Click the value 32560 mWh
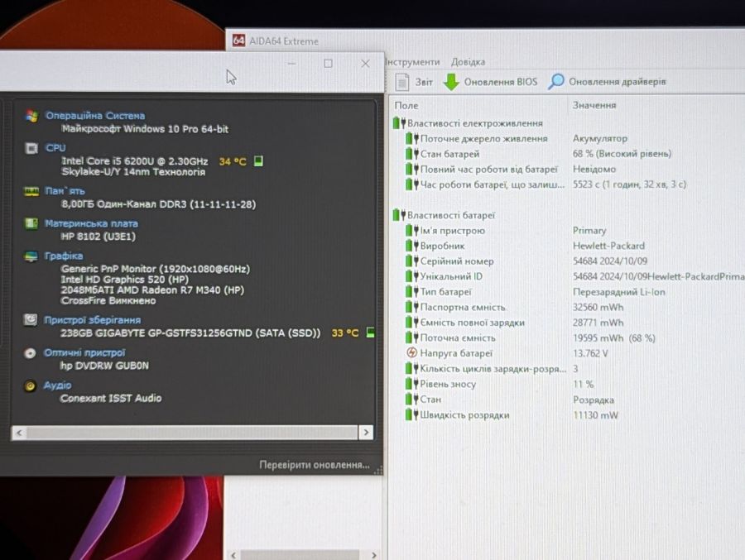Image resolution: width=745 pixels, height=560 pixels. click(x=598, y=307)
